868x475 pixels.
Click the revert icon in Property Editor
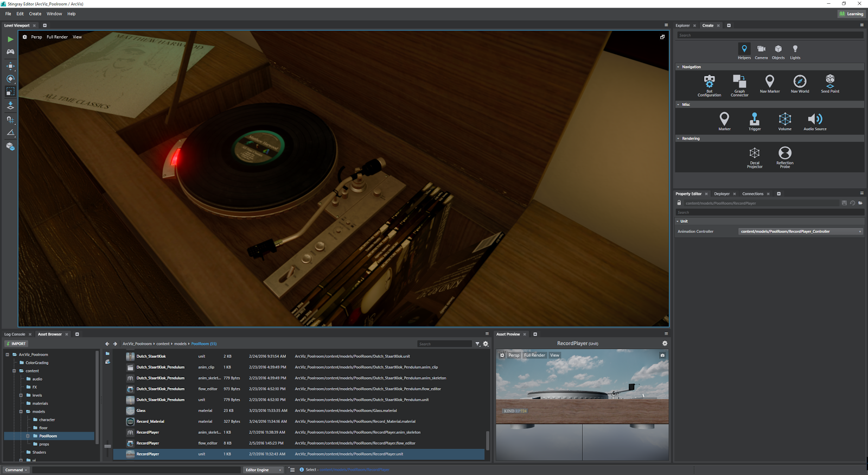[852, 203]
